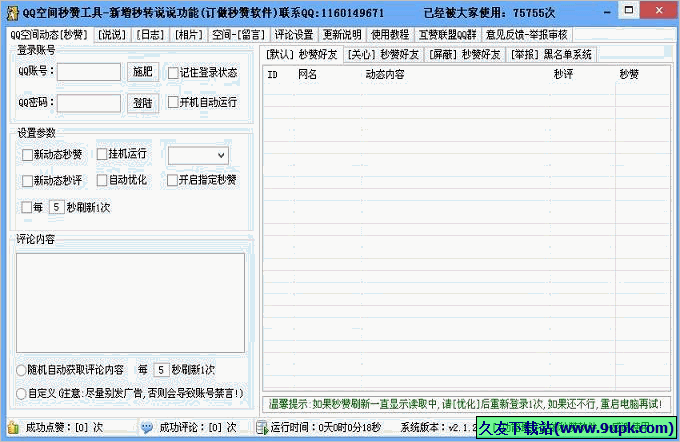
Task: Open the [相片] tab
Action: tap(189, 35)
